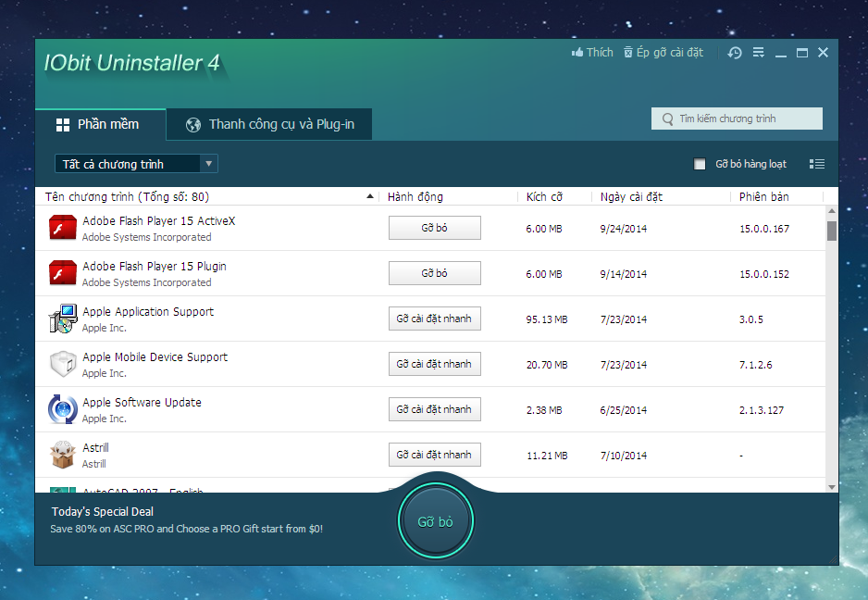Sort by Ngày cài đặt column header
The width and height of the screenshot is (868, 600).
point(631,196)
